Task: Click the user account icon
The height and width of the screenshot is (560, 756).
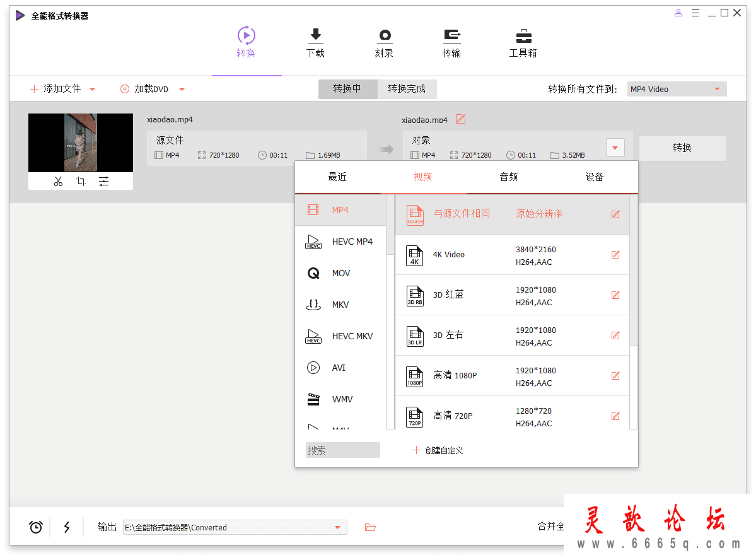Action: [678, 13]
